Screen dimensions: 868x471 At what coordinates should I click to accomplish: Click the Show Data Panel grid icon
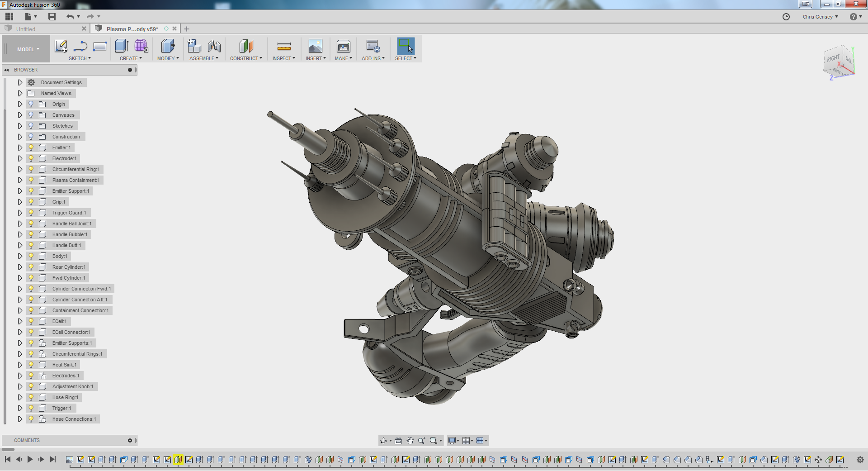pos(9,17)
